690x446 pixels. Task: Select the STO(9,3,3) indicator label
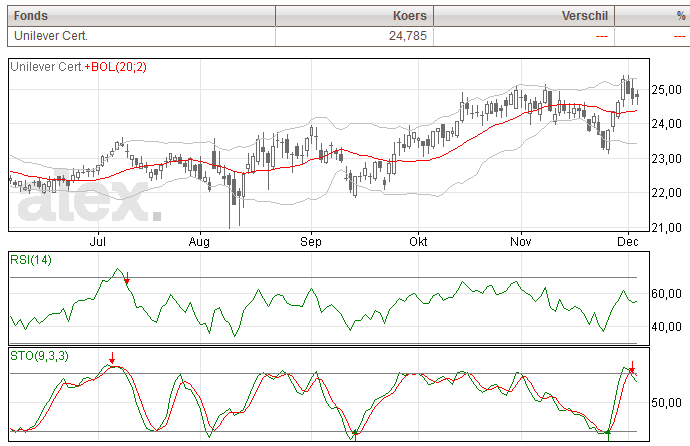[39, 355]
